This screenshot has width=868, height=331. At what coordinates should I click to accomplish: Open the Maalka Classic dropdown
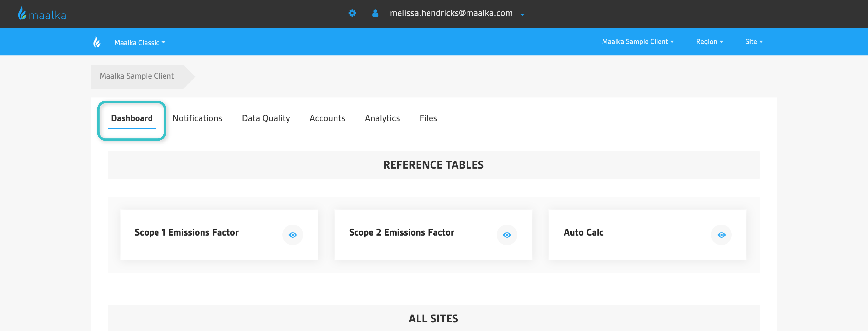[x=140, y=42]
